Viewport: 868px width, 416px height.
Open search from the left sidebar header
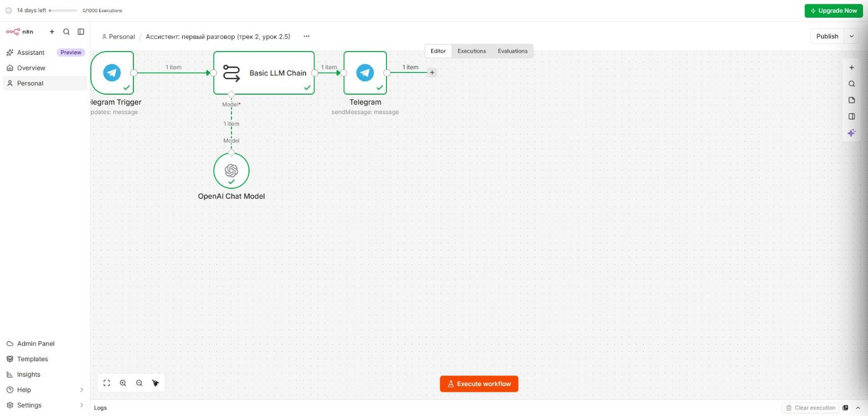pyautogui.click(x=66, y=32)
